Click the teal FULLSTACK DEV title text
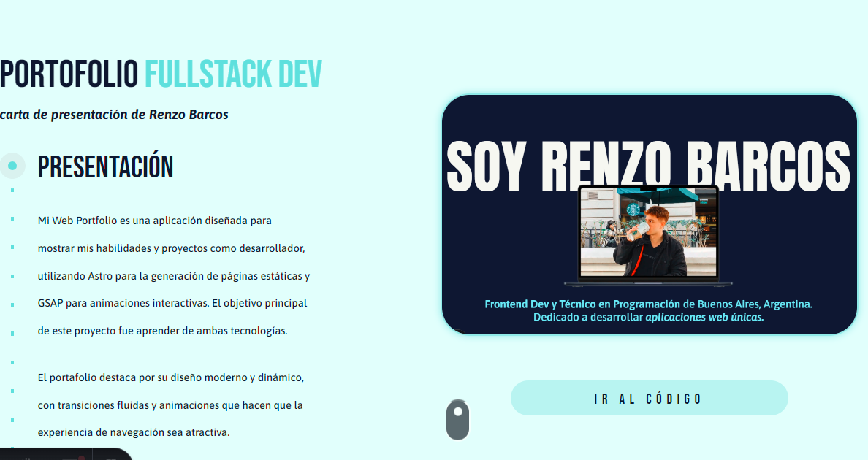 point(233,74)
